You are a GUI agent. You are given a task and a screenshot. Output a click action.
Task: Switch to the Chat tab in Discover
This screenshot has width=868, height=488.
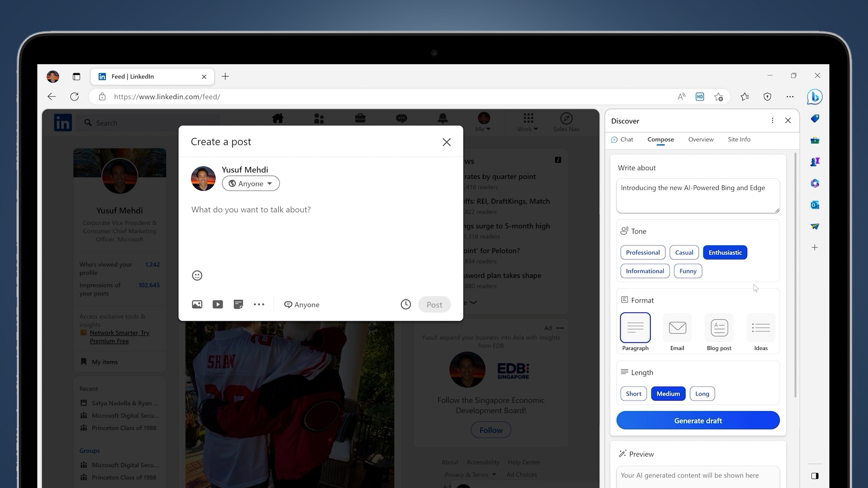(625, 139)
